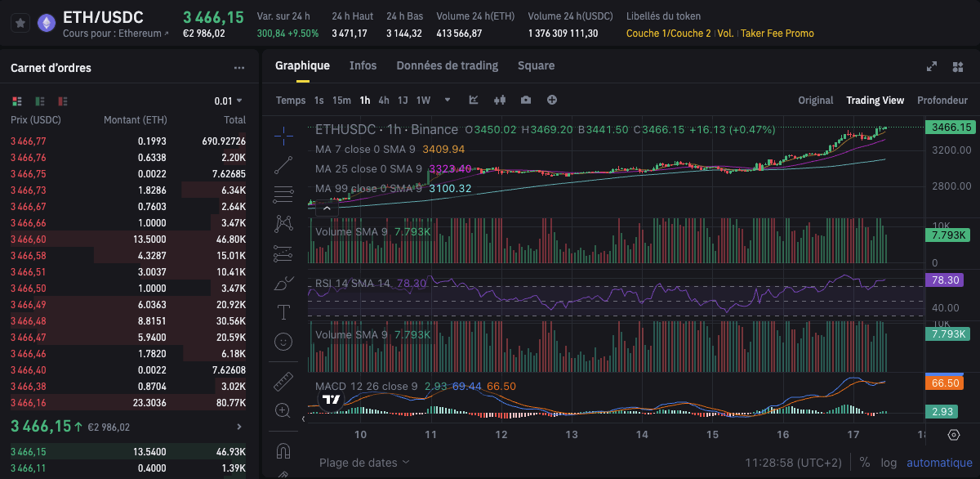Open the Vol. token label
Viewport: 980px width, 479px height.
[725, 34]
